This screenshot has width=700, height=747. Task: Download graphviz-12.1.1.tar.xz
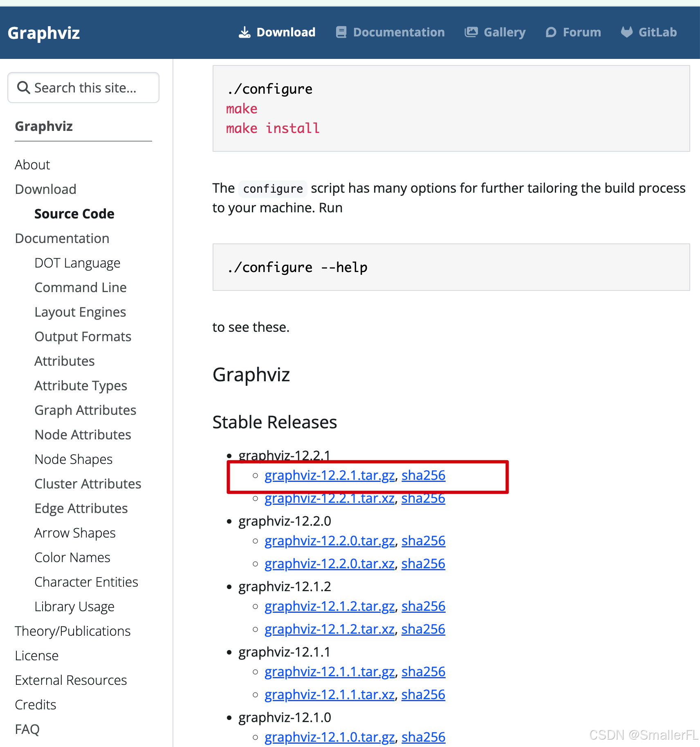[330, 695]
